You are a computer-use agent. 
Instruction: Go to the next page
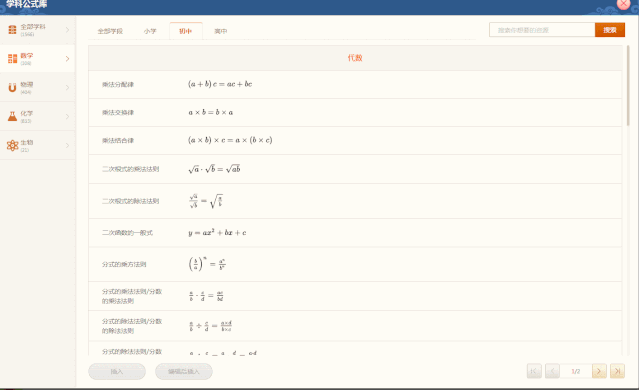599,371
